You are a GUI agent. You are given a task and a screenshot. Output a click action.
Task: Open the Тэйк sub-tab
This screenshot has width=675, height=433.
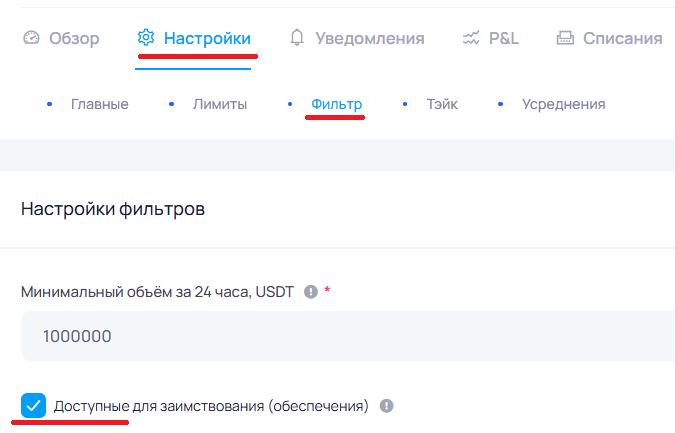pyautogui.click(x=442, y=104)
